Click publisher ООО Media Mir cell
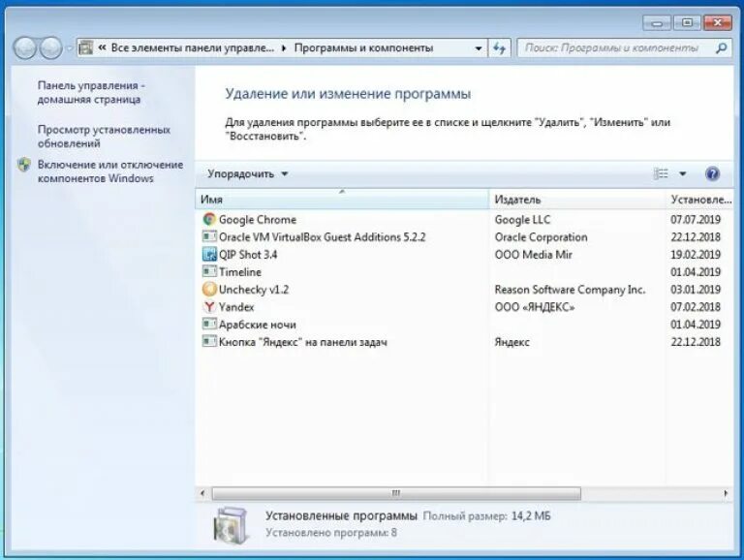The image size is (744, 560). 534,255
